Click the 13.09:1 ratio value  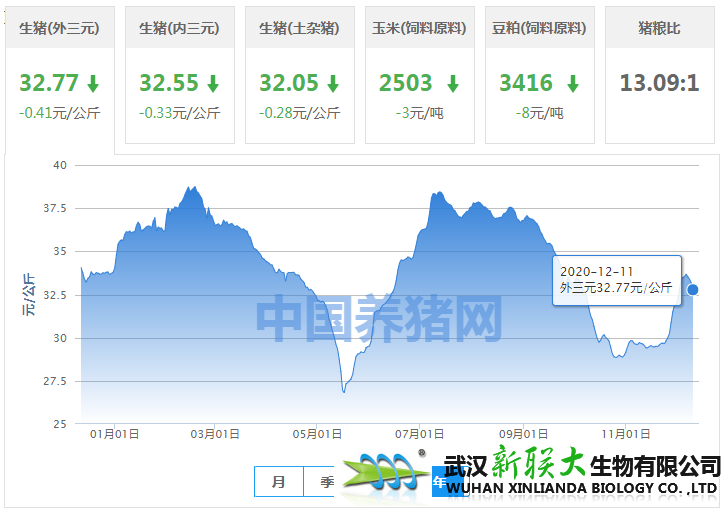pyautogui.click(x=659, y=83)
